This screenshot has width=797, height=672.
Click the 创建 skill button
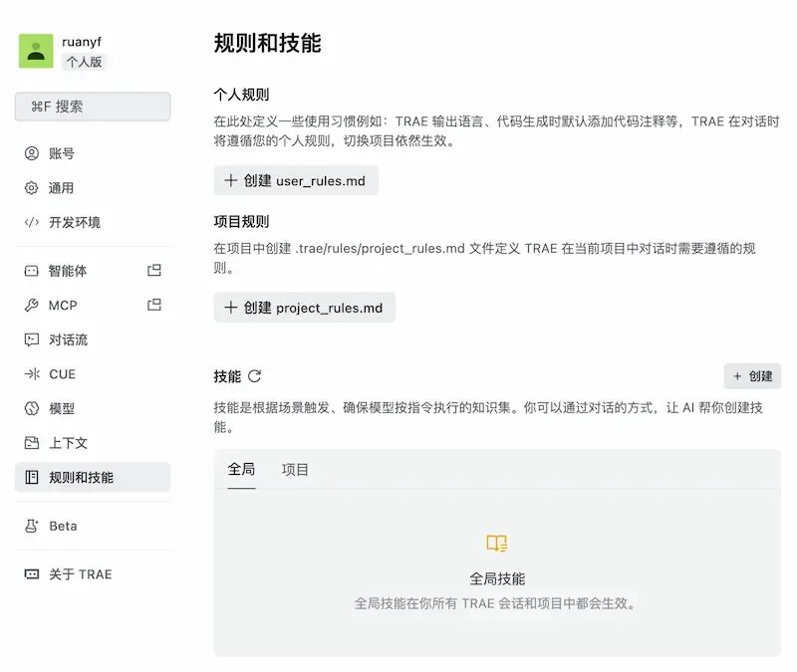tap(752, 376)
